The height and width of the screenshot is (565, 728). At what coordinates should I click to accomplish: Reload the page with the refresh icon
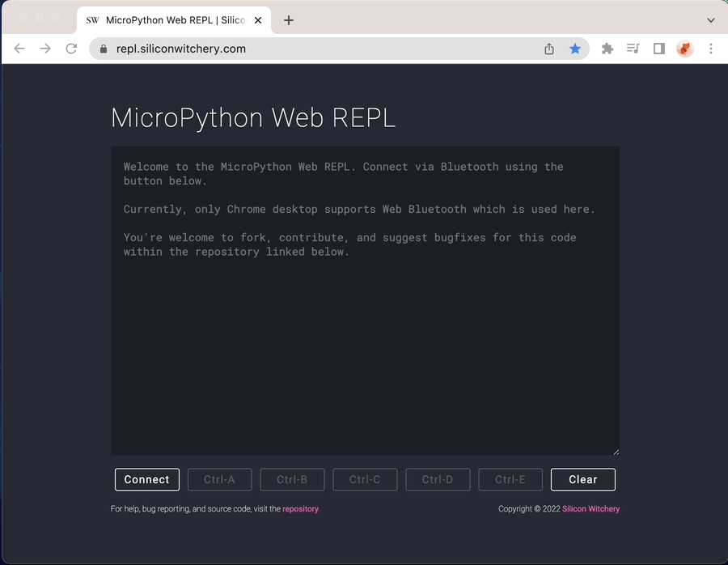click(71, 49)
